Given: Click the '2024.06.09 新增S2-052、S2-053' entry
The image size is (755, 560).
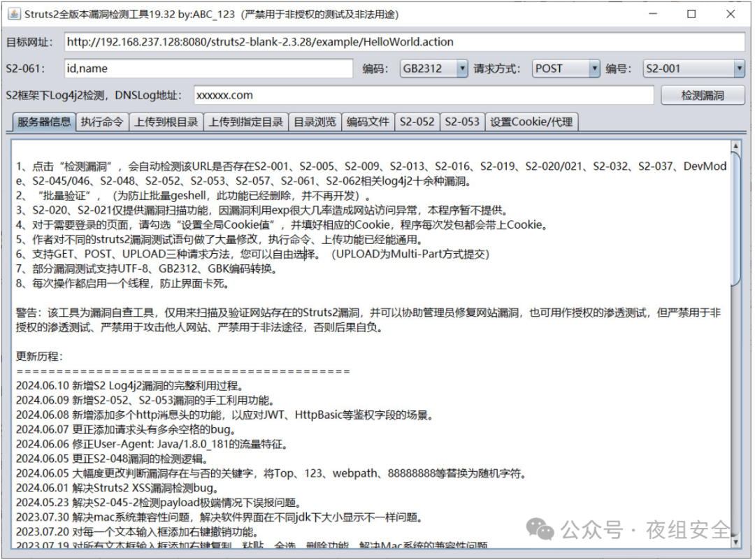Looking at the screenshot, I should point(145,400).
